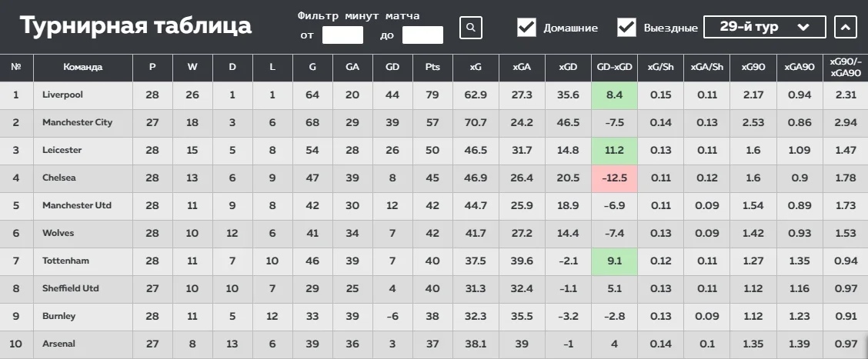Sort by the xG column header
Viewport: 868px width, 359px height.
pos(476,67)
